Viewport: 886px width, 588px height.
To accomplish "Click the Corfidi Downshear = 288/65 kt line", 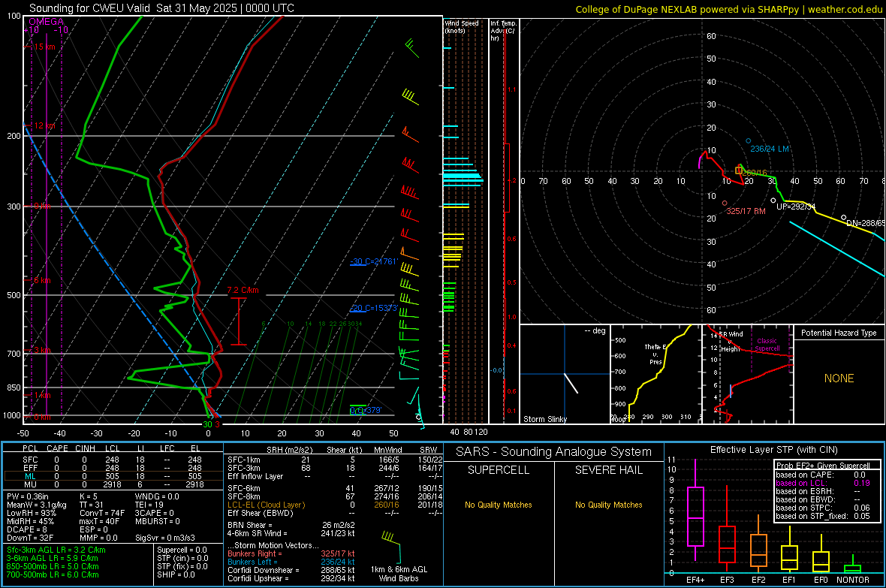I will 291,570.
